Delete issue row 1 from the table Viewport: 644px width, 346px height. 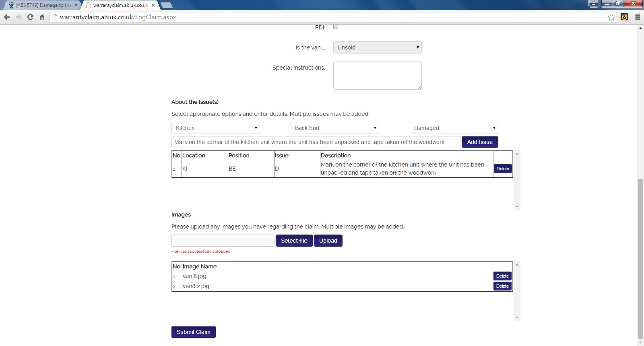(503, 169)
